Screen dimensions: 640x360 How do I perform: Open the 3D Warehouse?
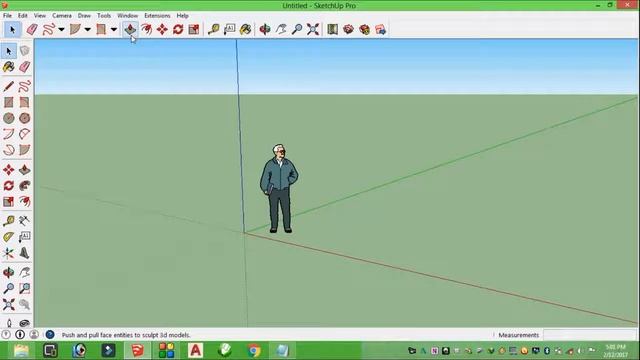pos(348,29)
